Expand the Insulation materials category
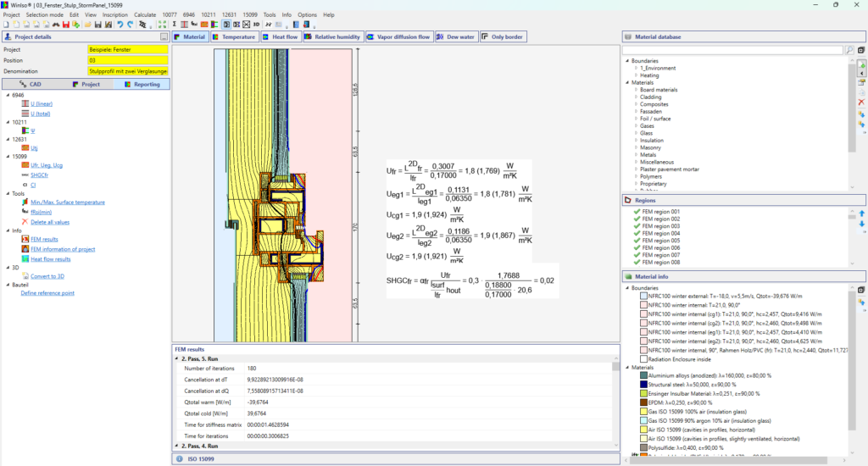Image resolution: width=868 pixels, height=466 pixels. [x=636, y=140]
